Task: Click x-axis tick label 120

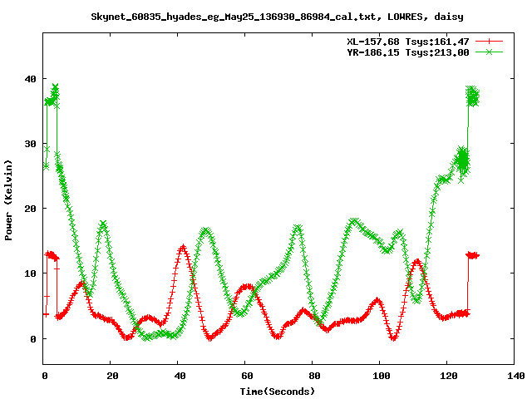Action: point(449,376)
